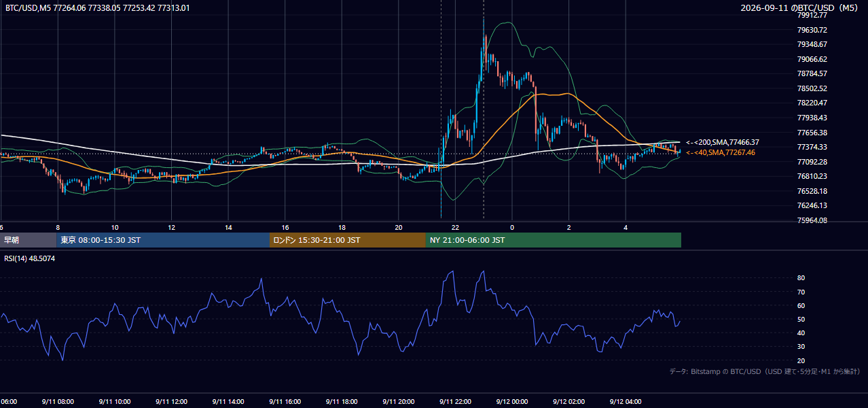
Task: Pick the 9/11 18:00 time axis label
Action: (x=342, y=401)
